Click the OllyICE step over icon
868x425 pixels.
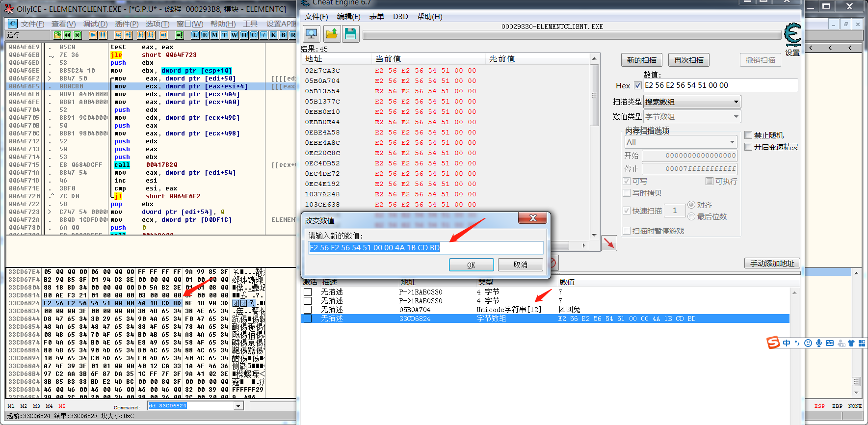(x=129, y=35)
